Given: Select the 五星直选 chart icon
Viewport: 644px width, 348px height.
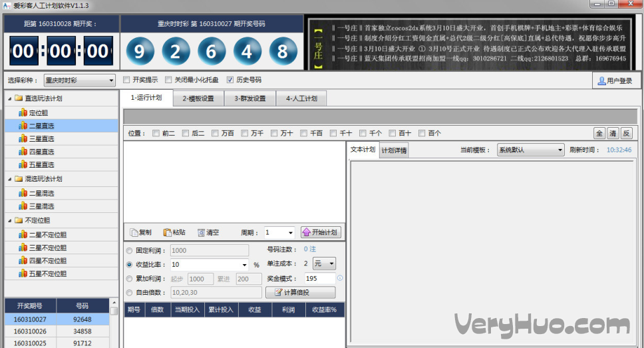Looking at the screenshot, I should coord(23,165).
